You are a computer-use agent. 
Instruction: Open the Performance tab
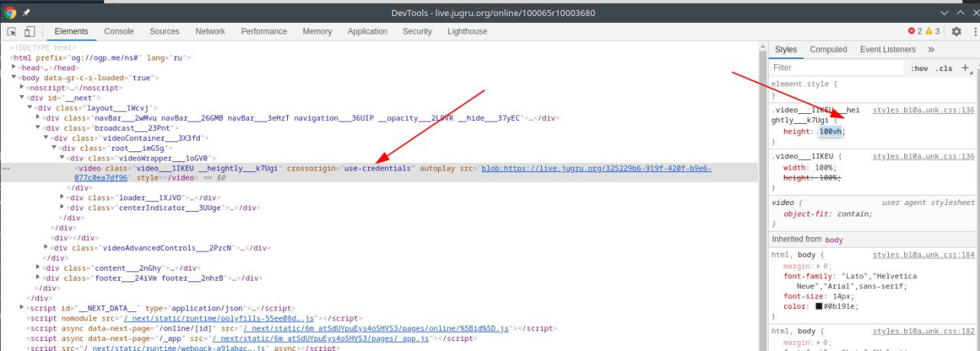point(263,31)
